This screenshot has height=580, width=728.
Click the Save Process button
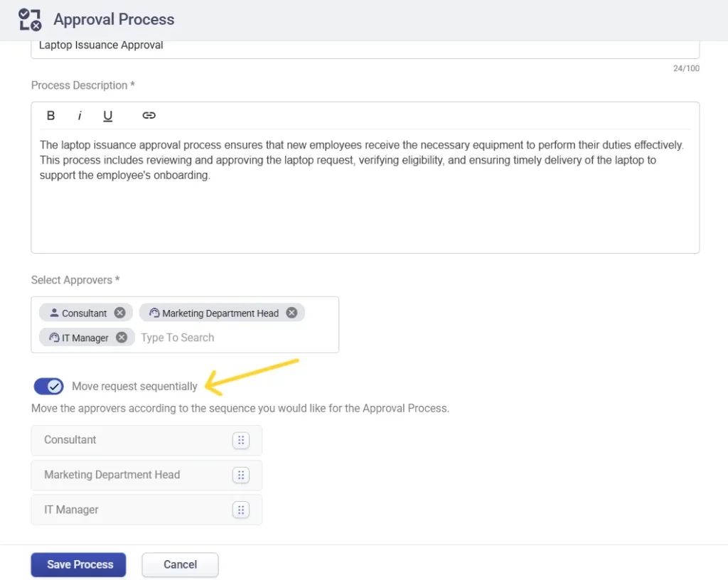click(x=78, y=564)
